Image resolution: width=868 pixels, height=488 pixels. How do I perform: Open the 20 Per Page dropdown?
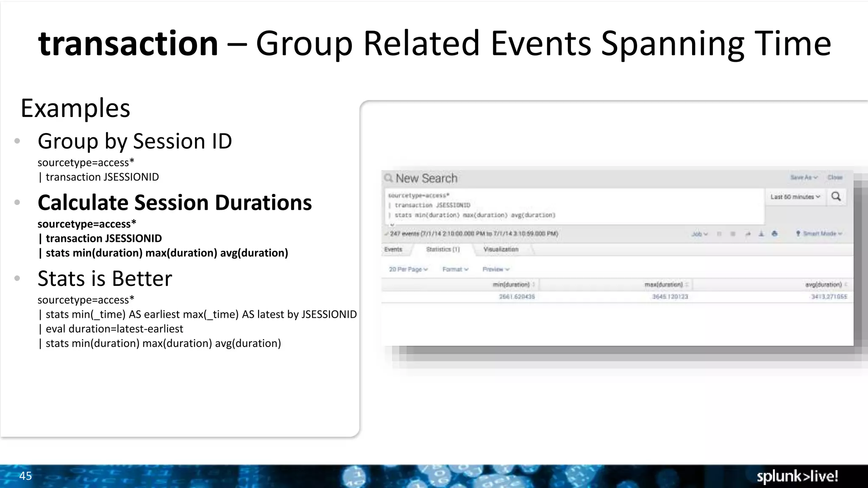click(x=409, y=269)
